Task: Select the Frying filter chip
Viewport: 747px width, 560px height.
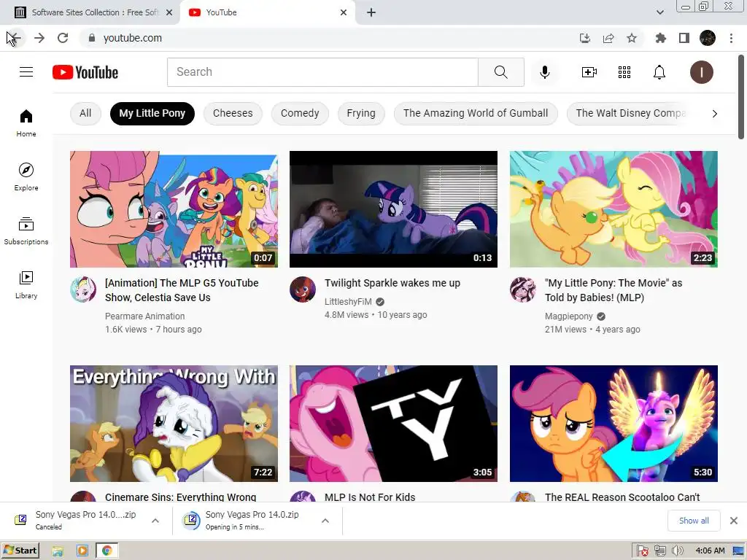Action: click(x=361, y=113)
